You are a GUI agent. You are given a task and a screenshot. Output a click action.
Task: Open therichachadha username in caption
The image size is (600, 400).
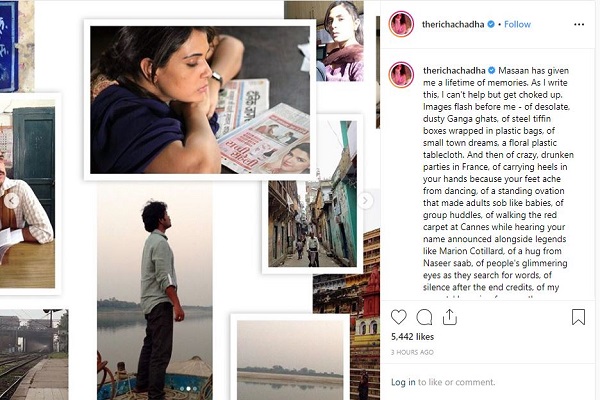pyautogui.click(x=454, y=70)
